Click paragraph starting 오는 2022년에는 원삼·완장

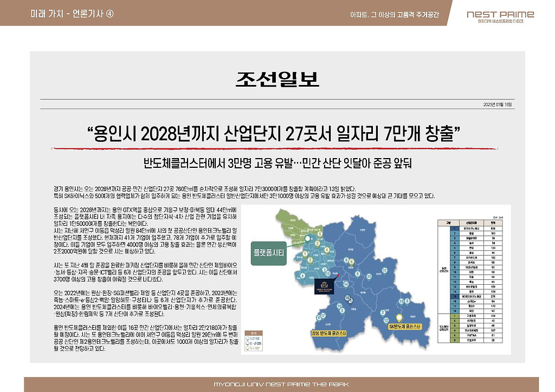point(145,303)
